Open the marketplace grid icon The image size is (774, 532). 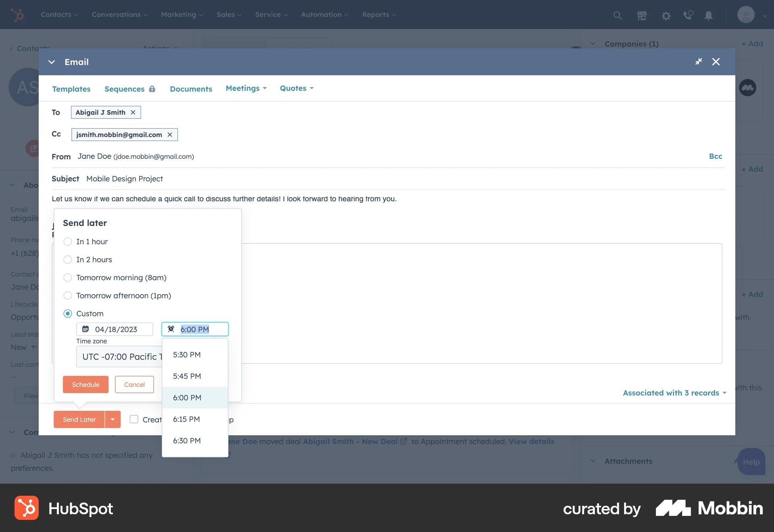[x=641, y=15]
